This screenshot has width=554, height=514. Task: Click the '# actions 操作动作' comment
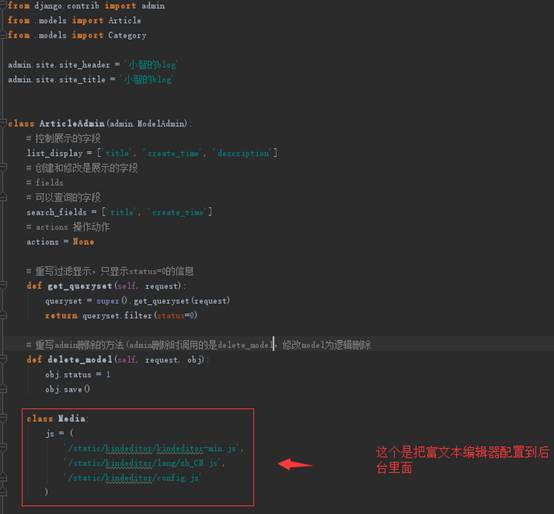68,227
